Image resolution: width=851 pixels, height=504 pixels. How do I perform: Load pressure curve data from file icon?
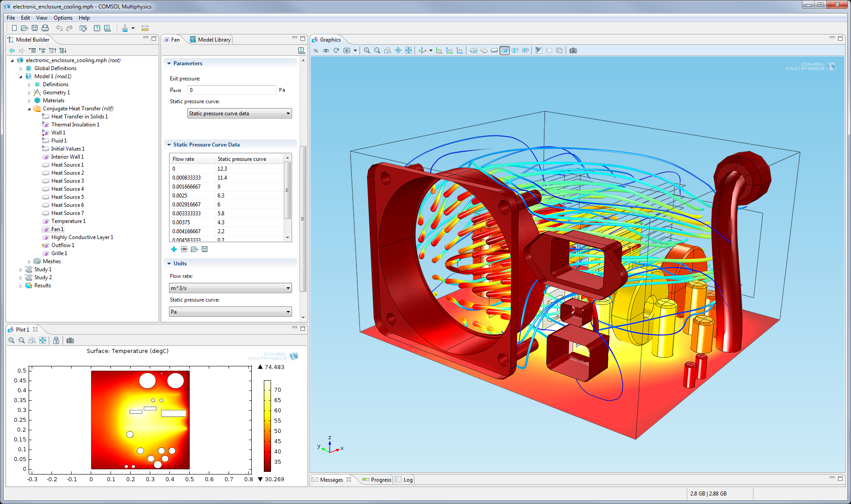[194, 249]
